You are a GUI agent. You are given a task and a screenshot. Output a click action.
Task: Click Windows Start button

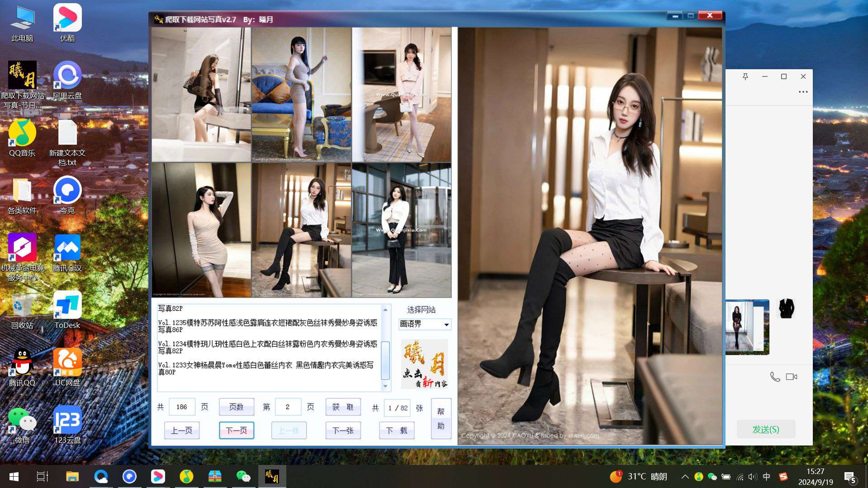click(x=14, y=476)
